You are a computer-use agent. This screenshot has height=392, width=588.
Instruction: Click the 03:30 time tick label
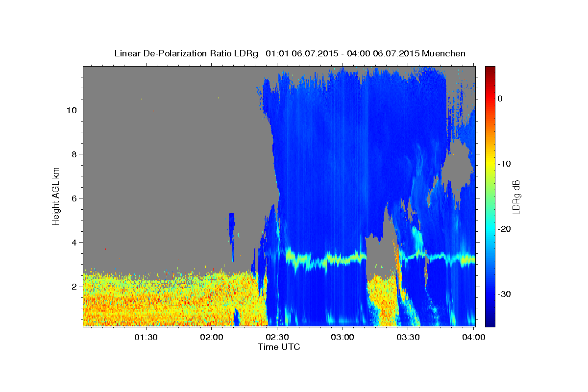[x=408, y=337]
